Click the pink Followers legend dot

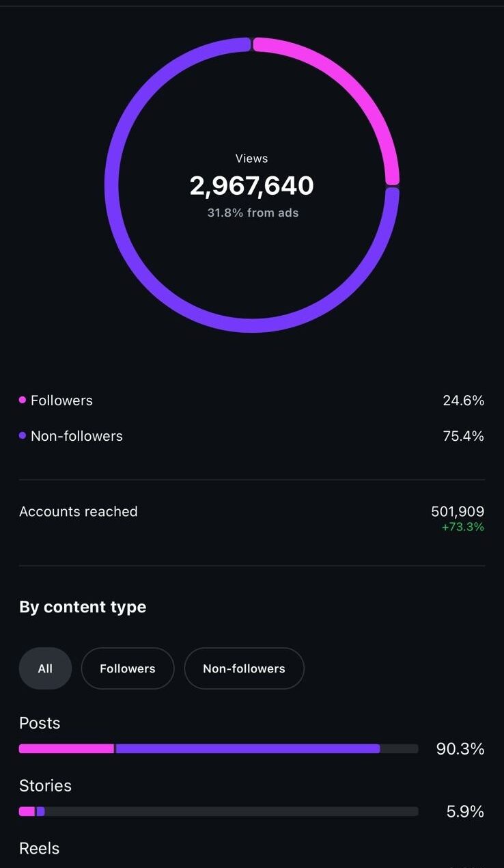[x=23, y=400]
